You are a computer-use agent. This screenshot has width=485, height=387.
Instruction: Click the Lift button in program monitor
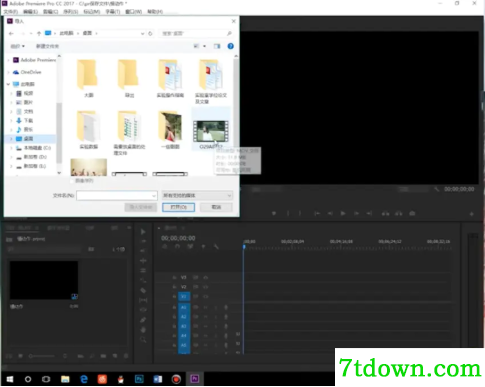click(385, 213)
